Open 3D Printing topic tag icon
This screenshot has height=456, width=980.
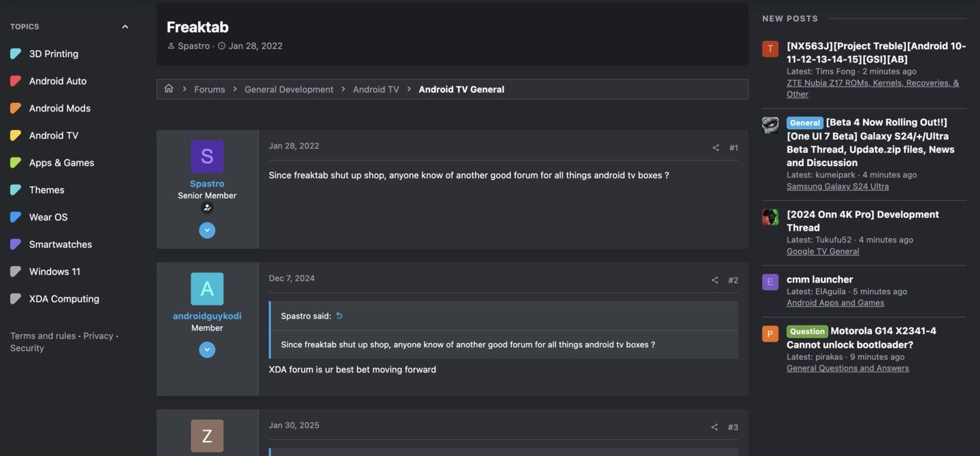tap(16, 54)
